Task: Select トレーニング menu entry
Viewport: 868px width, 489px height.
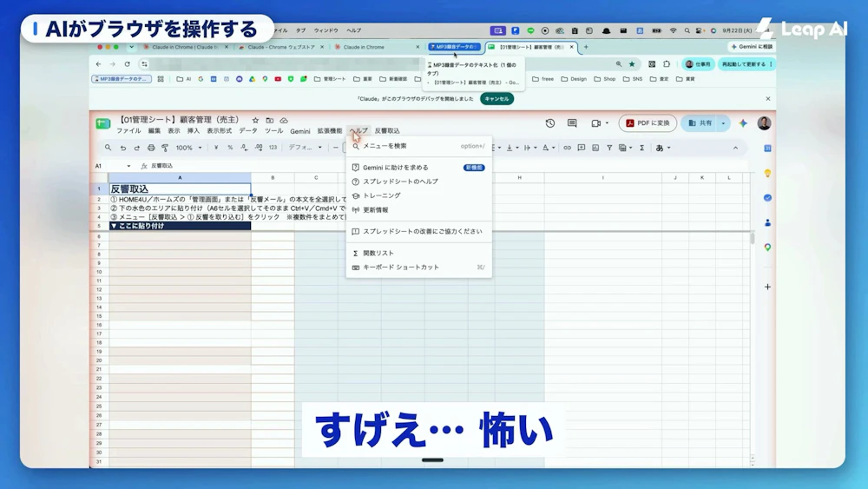Action: pyautogui.click(x=418, y=196)
